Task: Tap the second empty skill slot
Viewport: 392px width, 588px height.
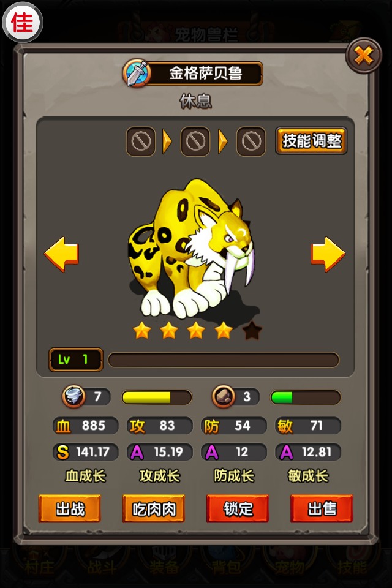Action: [195, 141]
